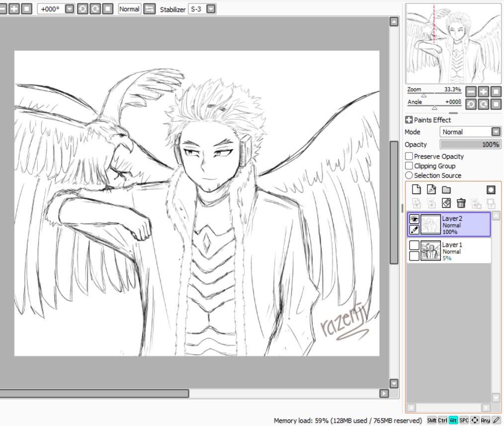The image size is (504, 426).
Task: Click the +000° rotation angle field
Action: coord(51,9)
